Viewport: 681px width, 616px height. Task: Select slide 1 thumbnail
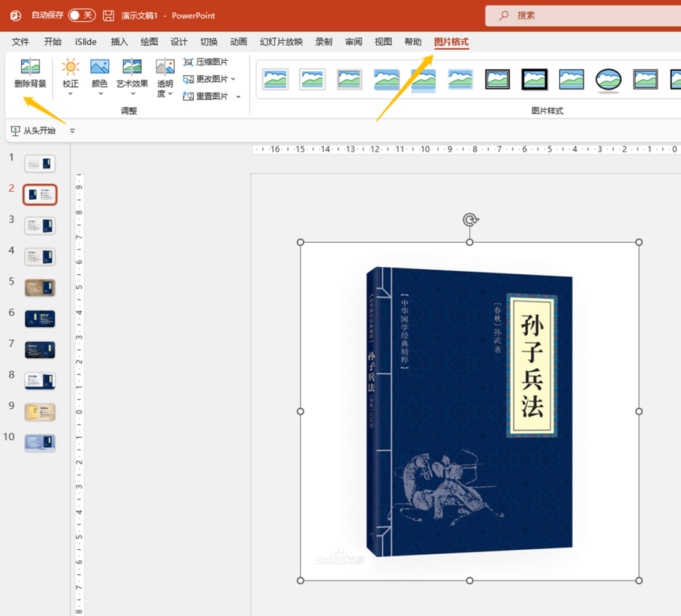40,164
